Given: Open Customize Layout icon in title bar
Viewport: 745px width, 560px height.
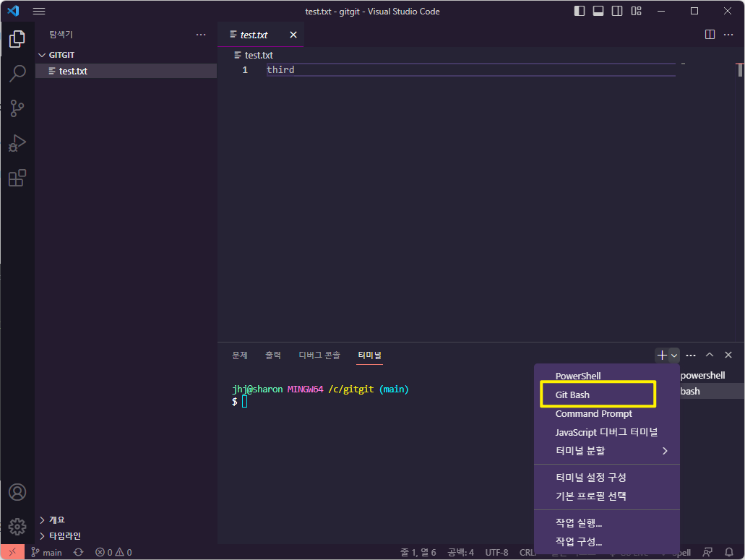Looking at the screenshot, I should (636, 11).
